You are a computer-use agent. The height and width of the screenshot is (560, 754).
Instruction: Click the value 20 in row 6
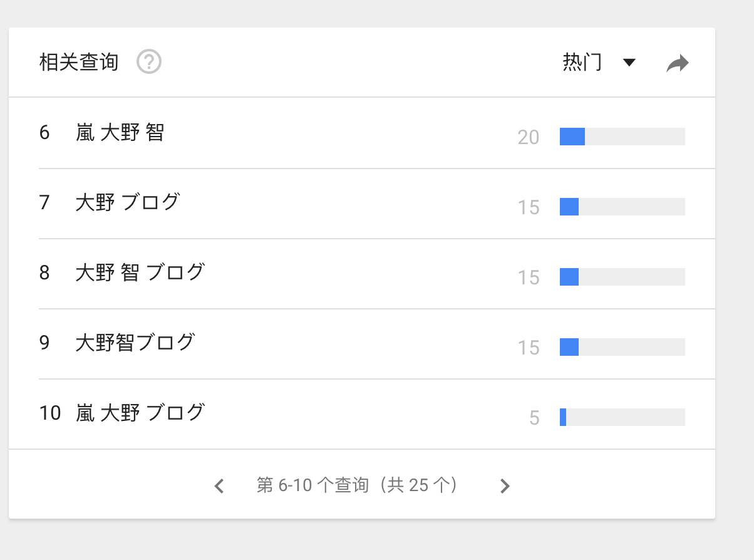pyautogui.click(x=528, y=137)
